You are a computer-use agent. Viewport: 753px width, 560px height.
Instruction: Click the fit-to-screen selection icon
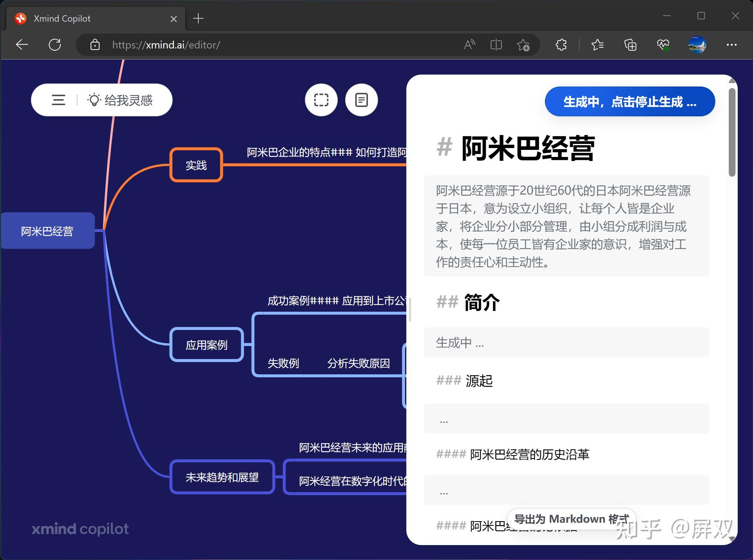click(321, 100)
